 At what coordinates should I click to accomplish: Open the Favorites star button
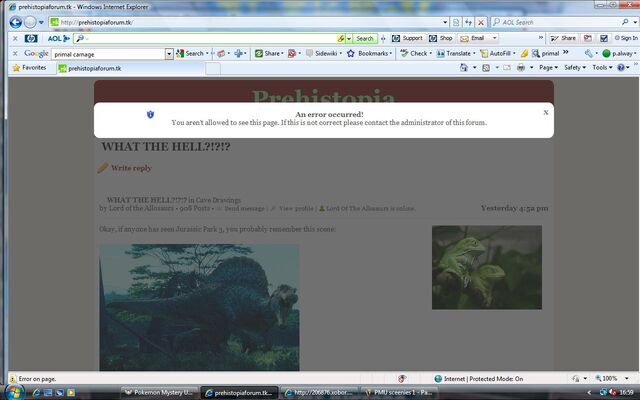(x=29, y=68)
